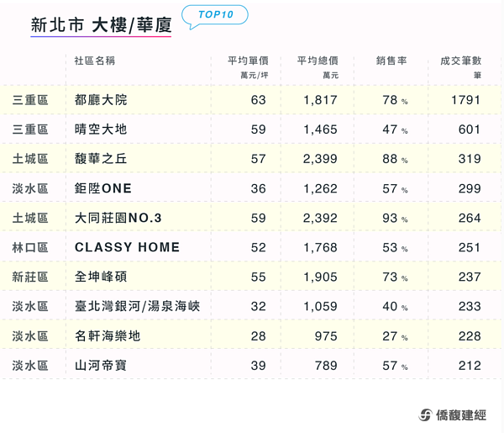Image resolution: width=504 pixels, height=433 pixels.
Task: Click unit price 36 for 鉅陞ONE
Action: click(259, 188)
